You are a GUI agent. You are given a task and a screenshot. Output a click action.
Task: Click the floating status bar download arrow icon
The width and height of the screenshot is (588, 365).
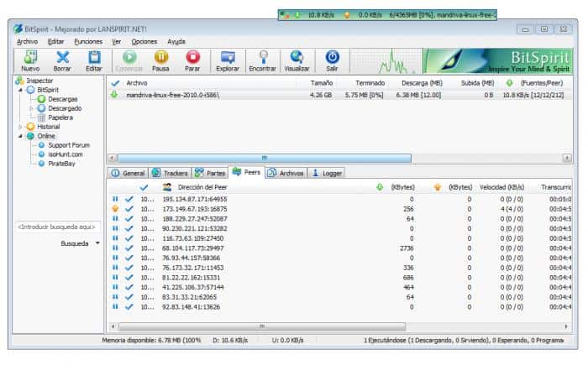[x=297, y=15]
